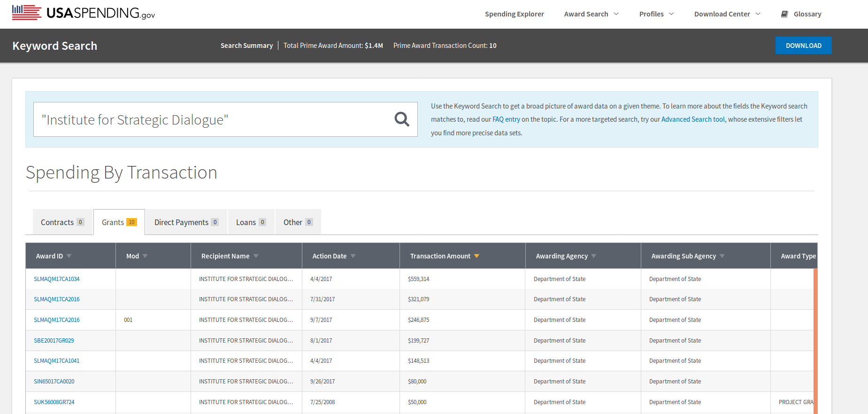
Task: Sort Recipient Name column arrow
Action: (256, 256)
